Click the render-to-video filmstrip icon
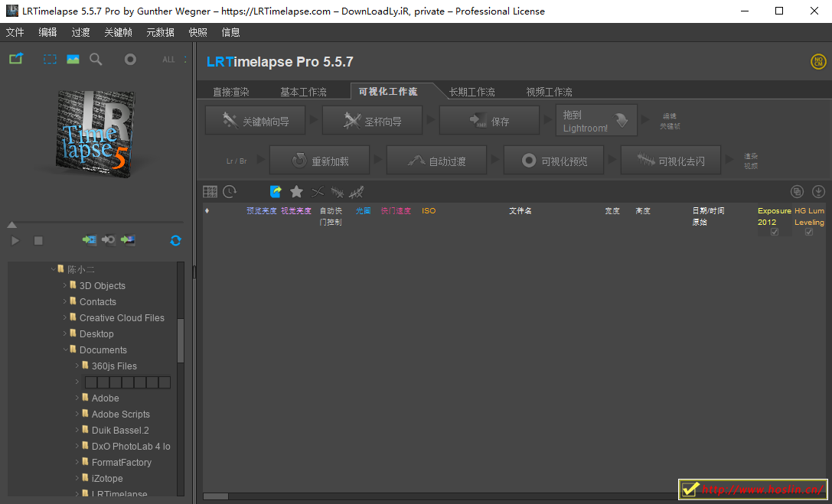 90,240
